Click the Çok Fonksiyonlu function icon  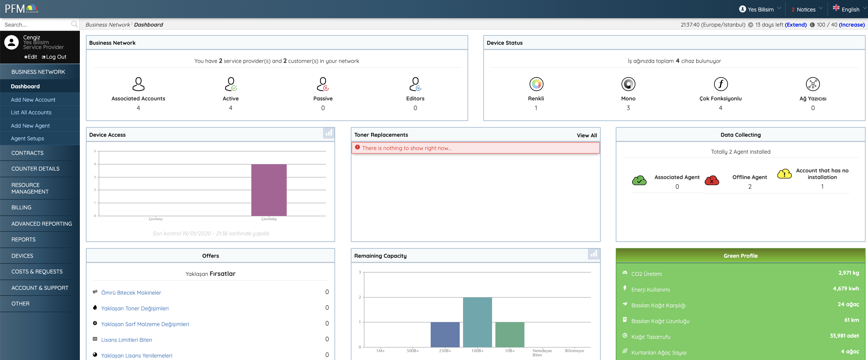(720, 84)
